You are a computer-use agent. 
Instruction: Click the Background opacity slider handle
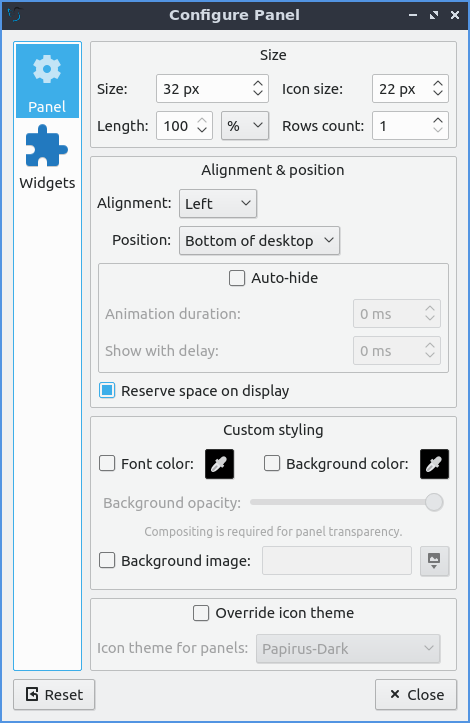point(434,502)
